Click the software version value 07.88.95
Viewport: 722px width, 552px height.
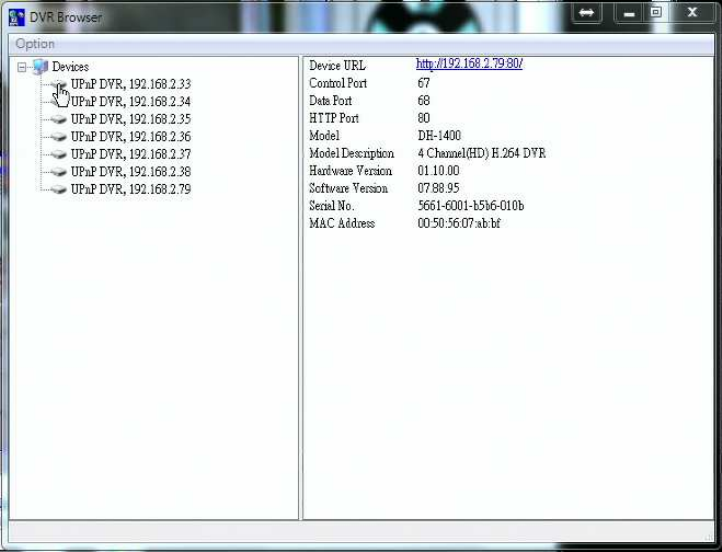point(438,188)
